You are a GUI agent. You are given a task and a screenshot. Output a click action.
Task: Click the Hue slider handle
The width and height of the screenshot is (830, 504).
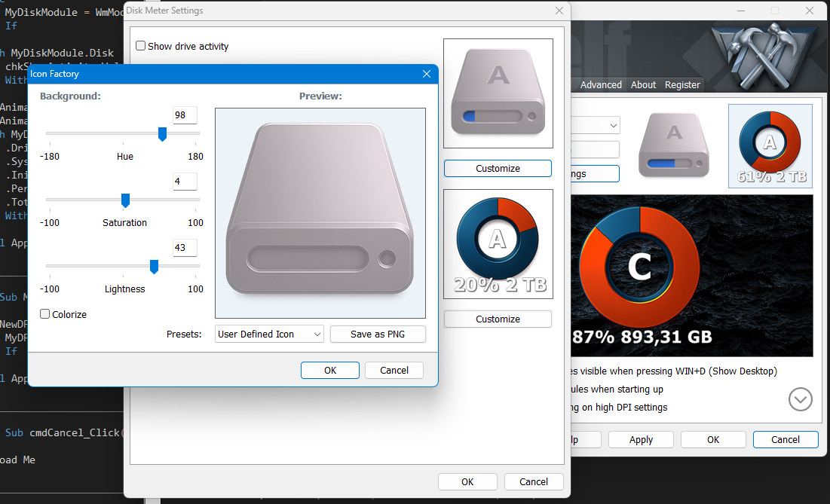162,134
